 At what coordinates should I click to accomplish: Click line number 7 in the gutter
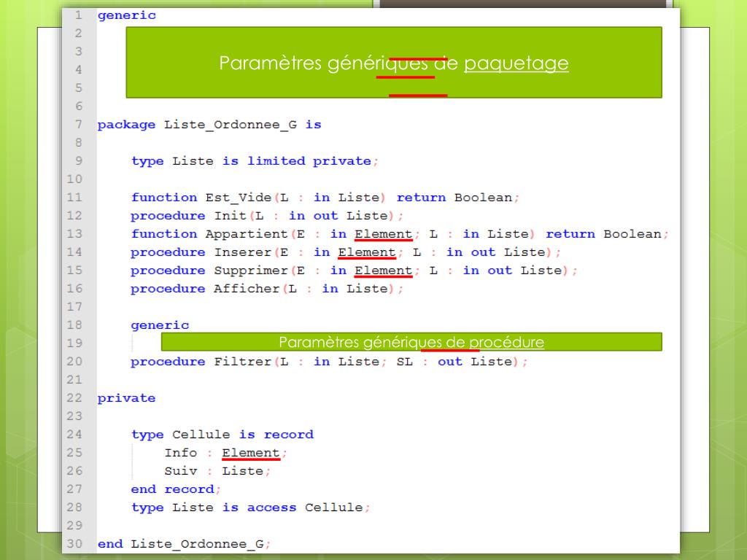(78, 125)
